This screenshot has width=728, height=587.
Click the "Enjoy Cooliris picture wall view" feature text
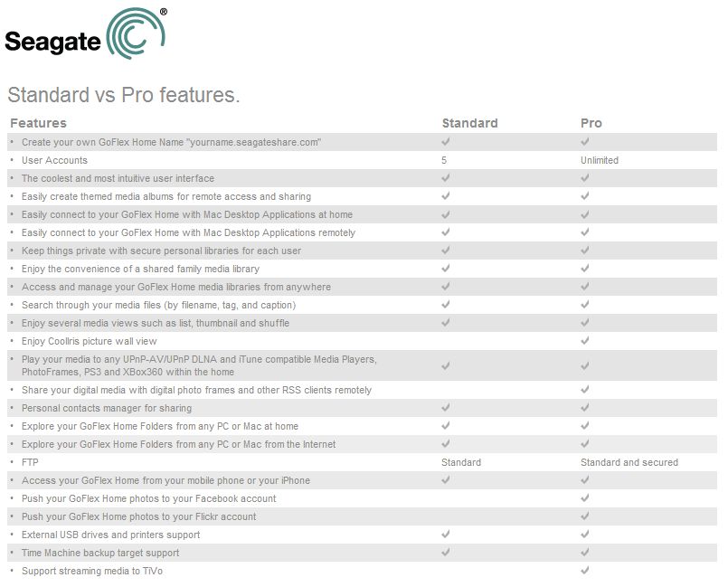pos(89,341)
